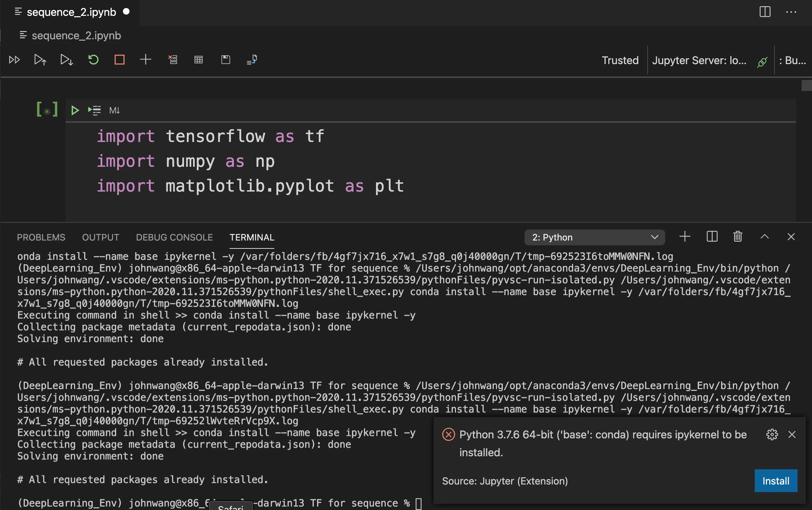Viewport: 812px width, 510px height.
Task: Restart the Jupyter kernel
Action: 93,59
